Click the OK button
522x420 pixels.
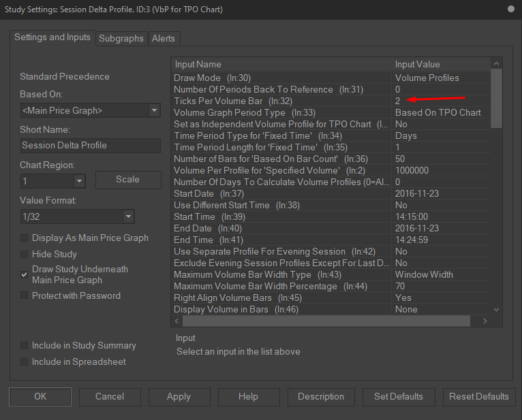coord(40,397)
